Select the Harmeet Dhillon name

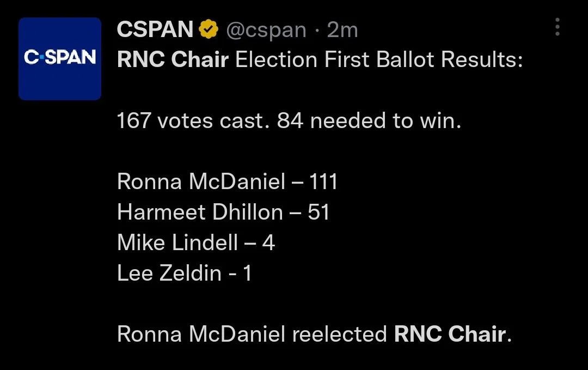pos(200,213)
